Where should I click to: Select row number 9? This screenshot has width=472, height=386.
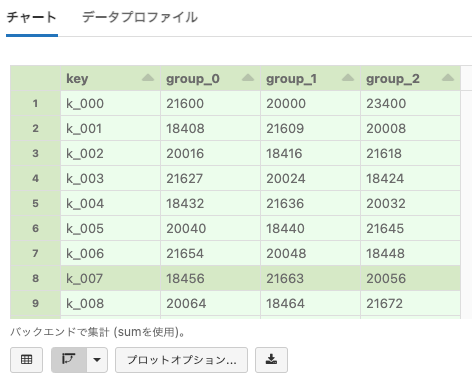35,303
